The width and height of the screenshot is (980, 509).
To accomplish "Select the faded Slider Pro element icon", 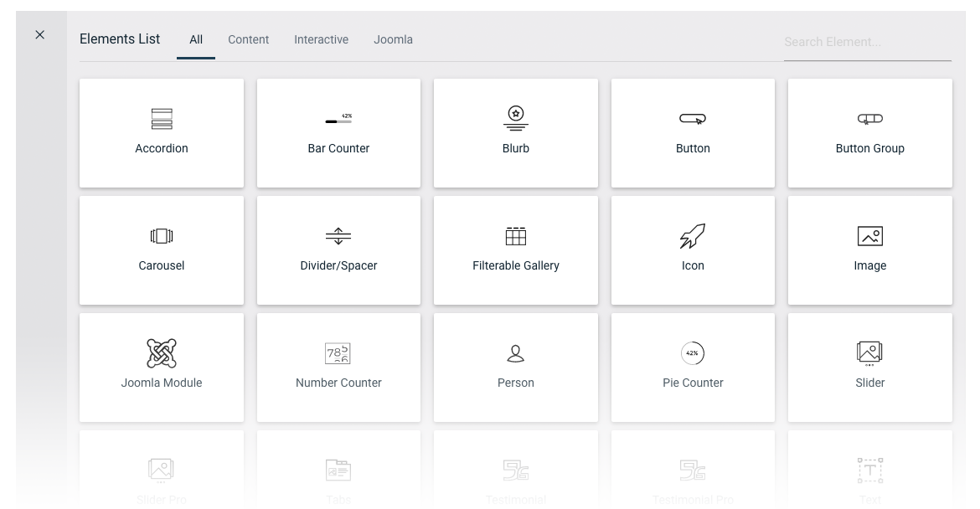I will (162, 470).
